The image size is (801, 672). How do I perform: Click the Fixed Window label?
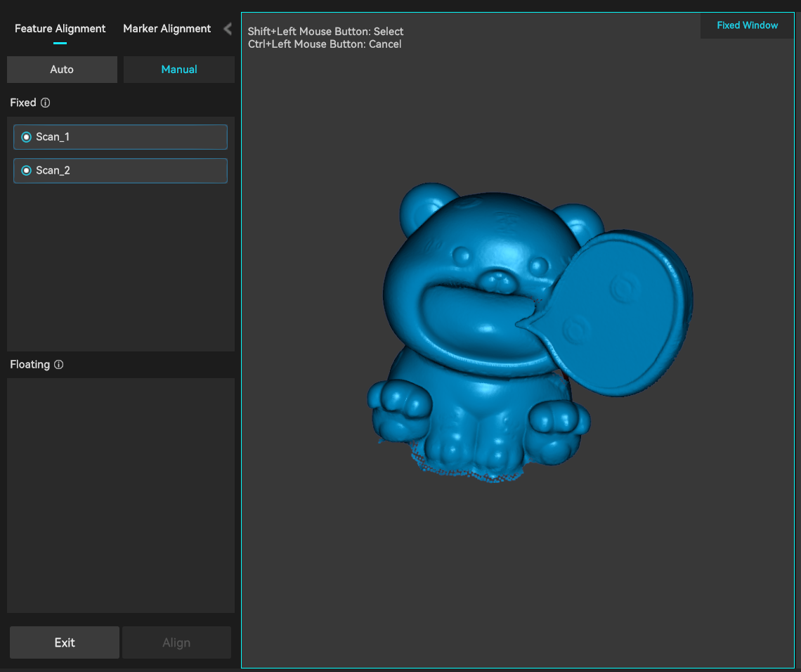tap(747, 25)
